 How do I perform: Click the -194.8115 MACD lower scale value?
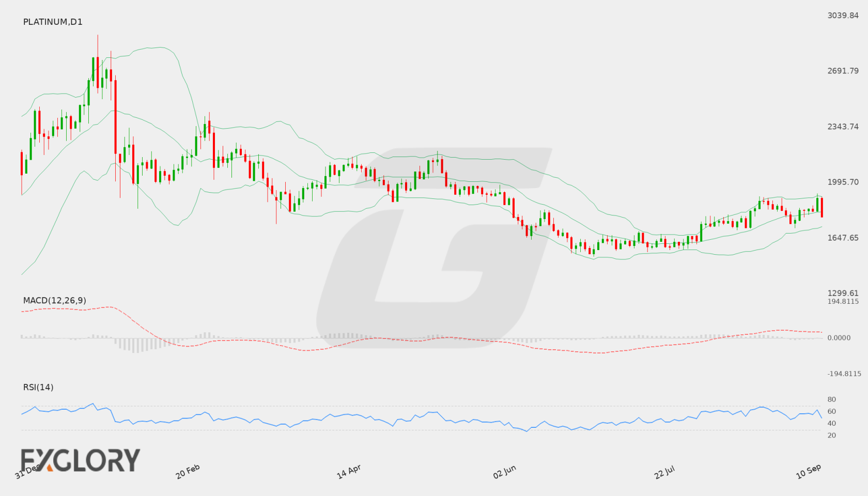tap(844, 374)
